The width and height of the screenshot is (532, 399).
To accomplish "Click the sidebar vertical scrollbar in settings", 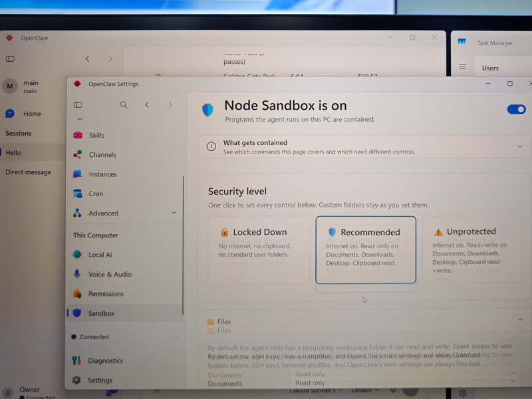I will pos(184,245).
